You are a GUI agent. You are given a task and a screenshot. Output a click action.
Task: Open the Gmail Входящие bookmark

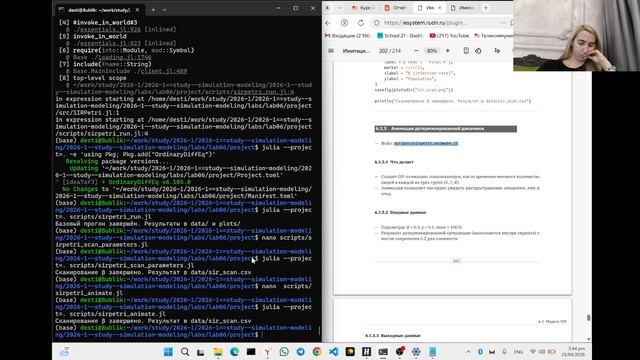click(x=347, y=36)
